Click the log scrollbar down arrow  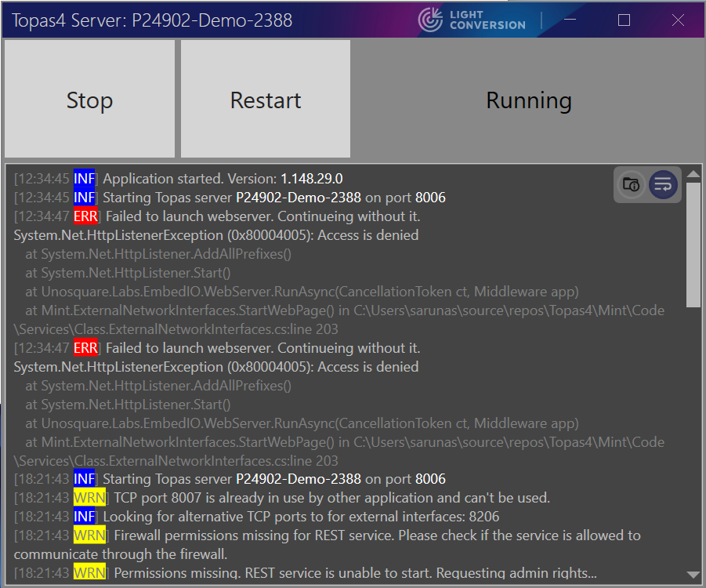click(693, 575)
